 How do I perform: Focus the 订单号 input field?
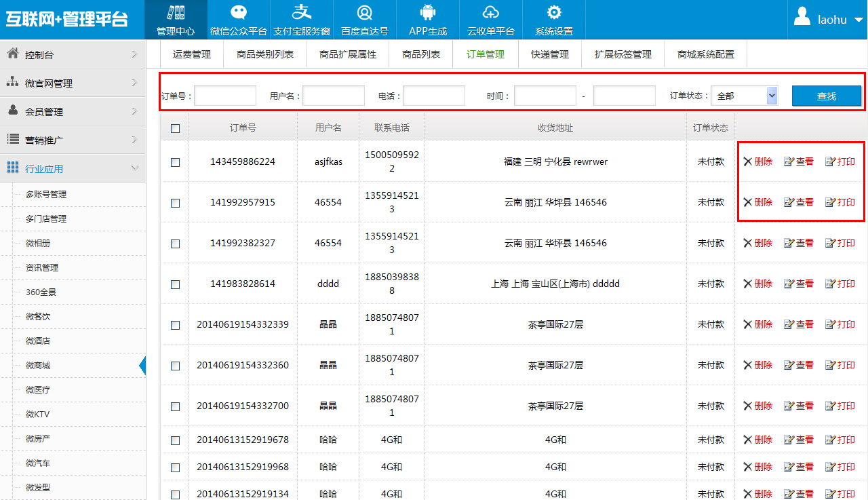[x=225, y=96]
